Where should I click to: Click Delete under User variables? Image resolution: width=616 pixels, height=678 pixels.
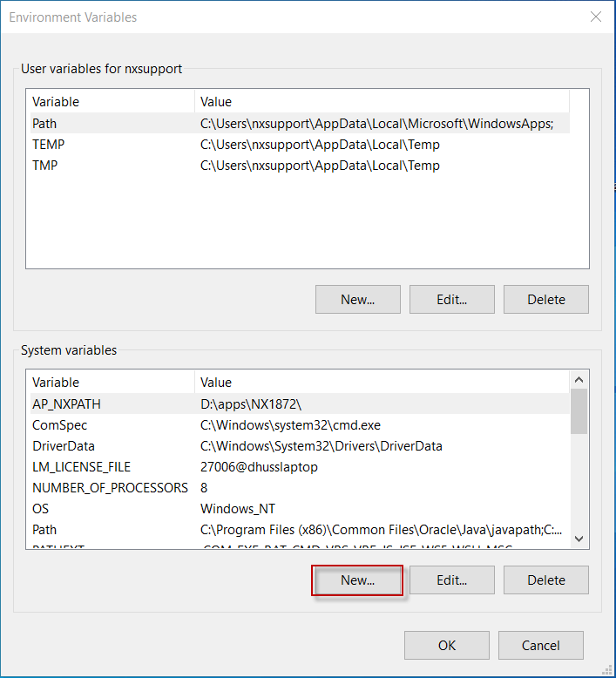coord(545,299)
